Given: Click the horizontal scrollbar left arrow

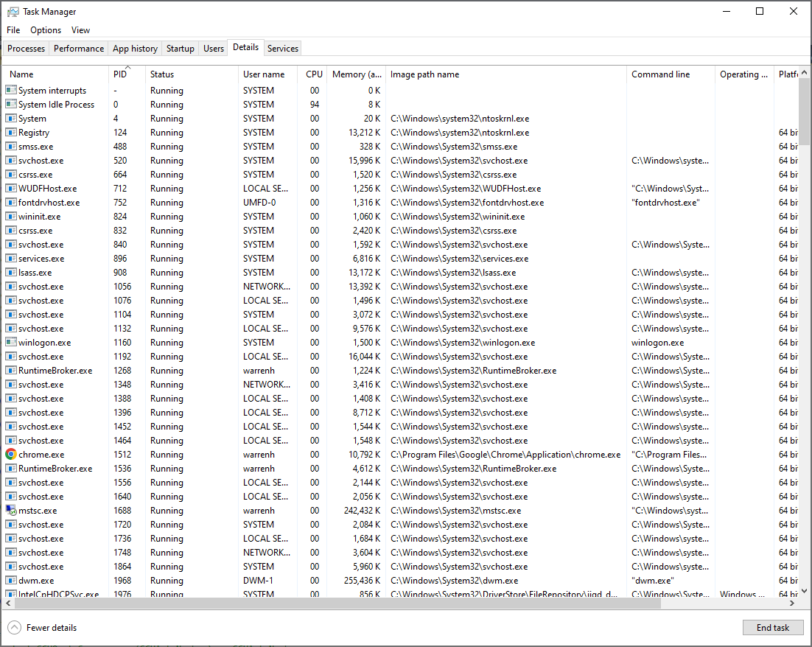Looking at the screenshot, I should [8, 603].
